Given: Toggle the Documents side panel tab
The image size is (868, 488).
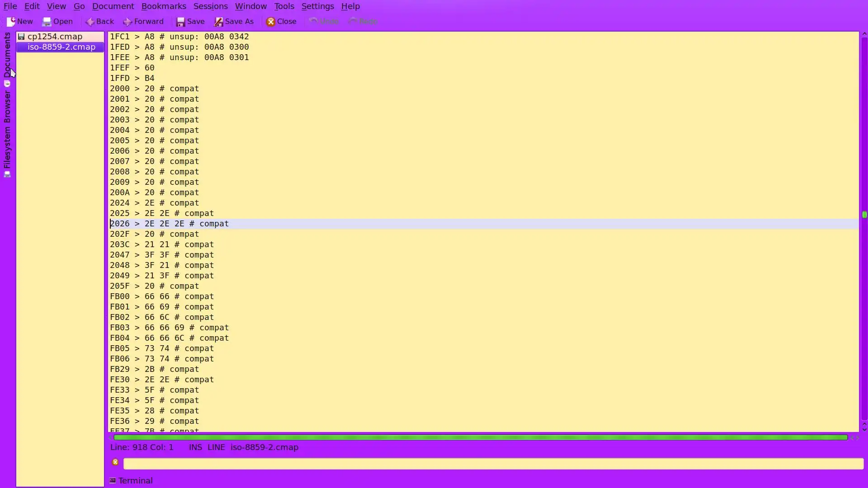Looking at the screenshot, I should point(7,54).
